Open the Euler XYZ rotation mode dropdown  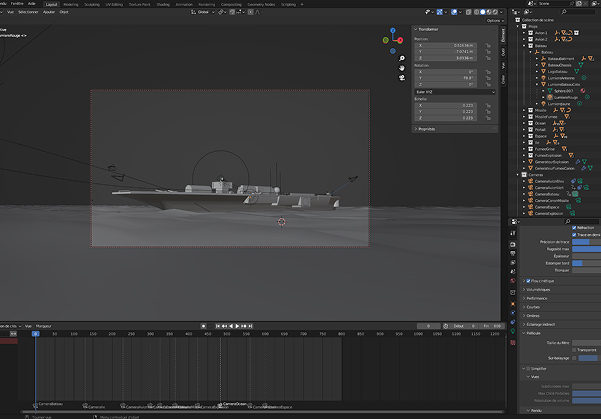(x=455, y=92)
